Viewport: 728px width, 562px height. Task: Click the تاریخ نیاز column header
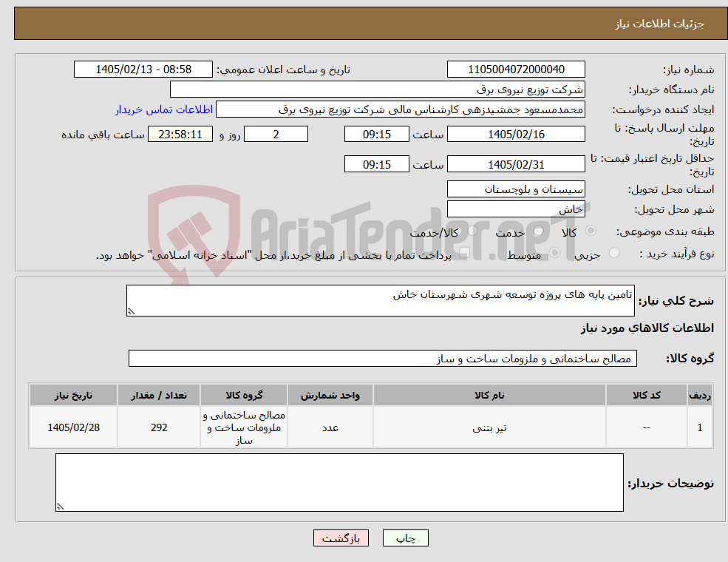pyautogui.click(x=73, y=396)
